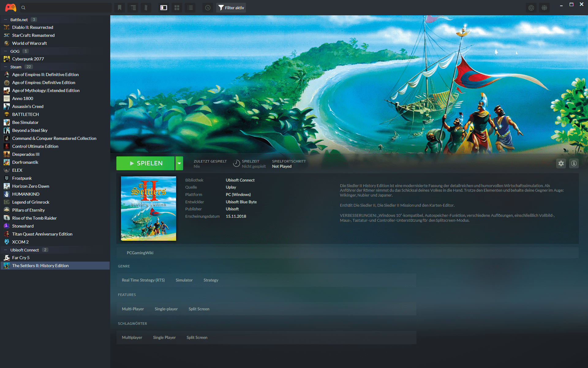Viewport: 588px width, 368px height.
Task: Select World of Warcraft
Action: [55, 43]
